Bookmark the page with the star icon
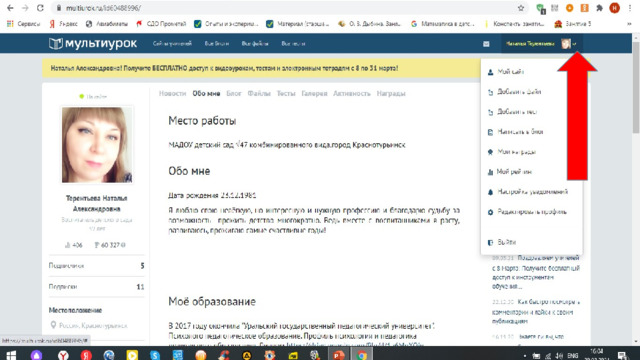 [521, 8]
